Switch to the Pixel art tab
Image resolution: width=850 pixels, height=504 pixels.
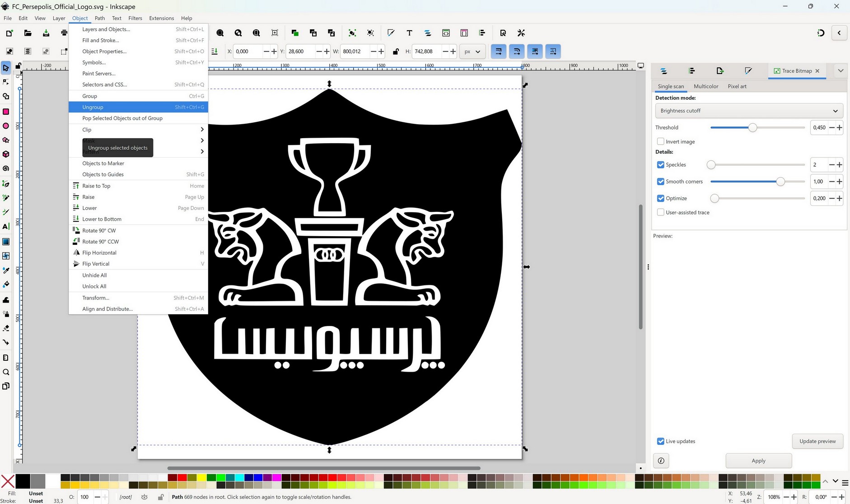tap(737, 86)
